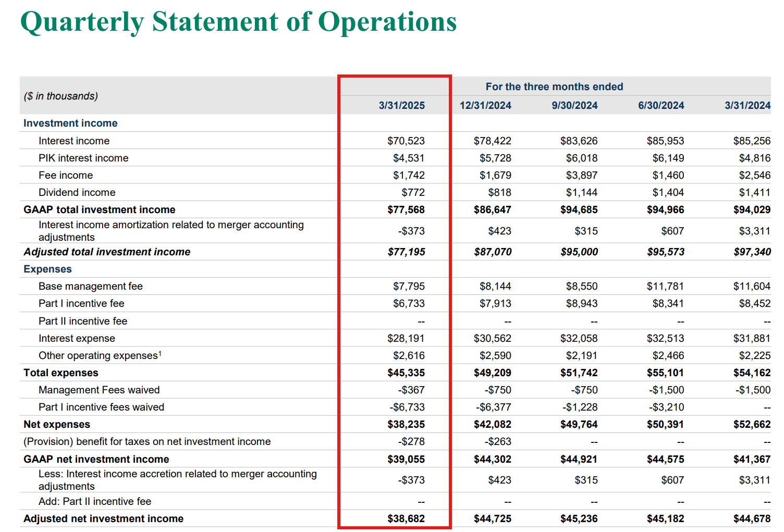The width and height of the screenshot is (784, 532).
Task: Click the 3/31/2024 column header
Action: click(746, 105)
